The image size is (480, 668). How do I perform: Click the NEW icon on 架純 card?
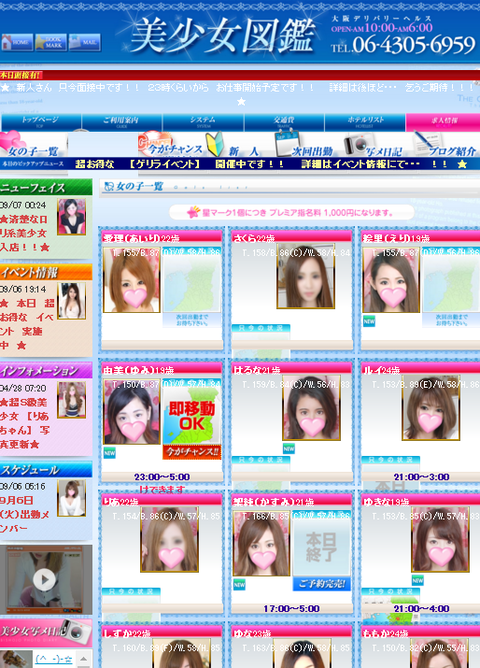coord(239,584)
